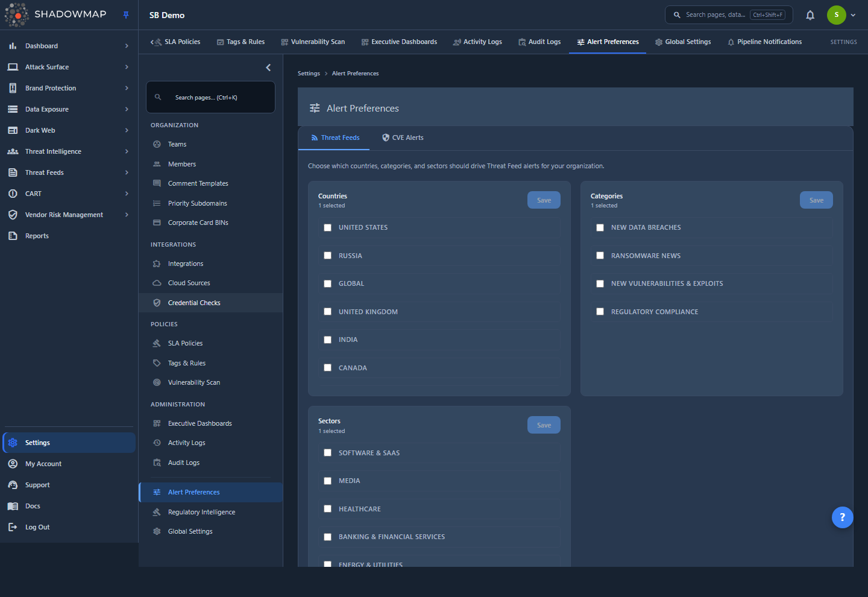The width and height of the screenshot is (868, 597).
Task: Click the Settings gear icon in sidebar
Action: tap(13, 443)
